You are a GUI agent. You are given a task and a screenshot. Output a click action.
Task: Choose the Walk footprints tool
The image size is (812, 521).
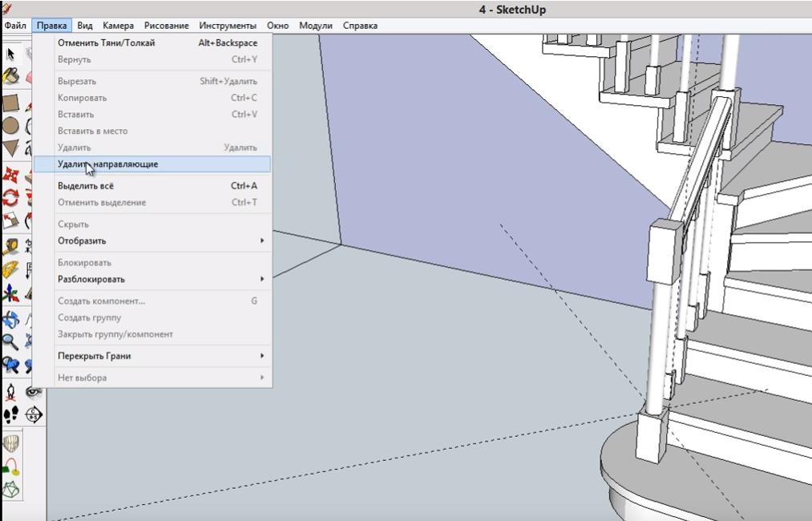click(x=10, y=414)
